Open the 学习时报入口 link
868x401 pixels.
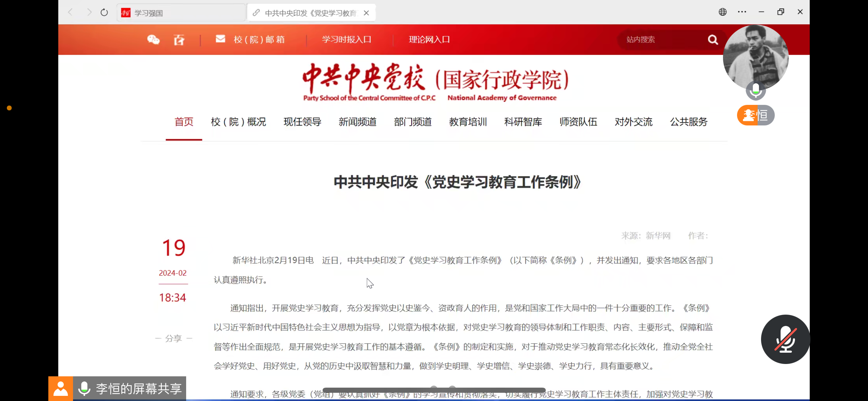[346, 39]
